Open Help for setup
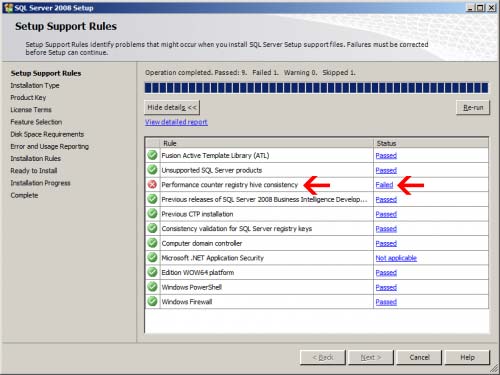Viewport: 500px width, 375px height. coord(467,357)
